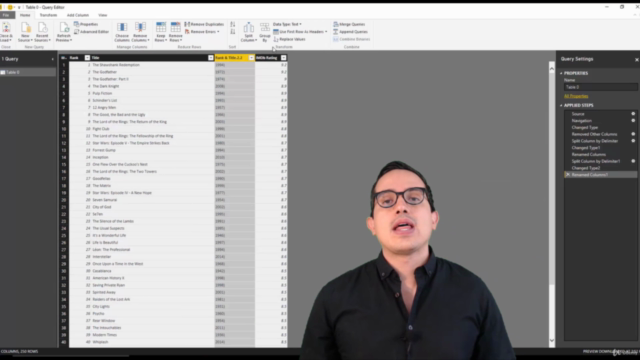Viewport: 640px width, 360px height.
Task: Click Remove Duplicates in the ribbon
Action: click(x=204, y=24)
